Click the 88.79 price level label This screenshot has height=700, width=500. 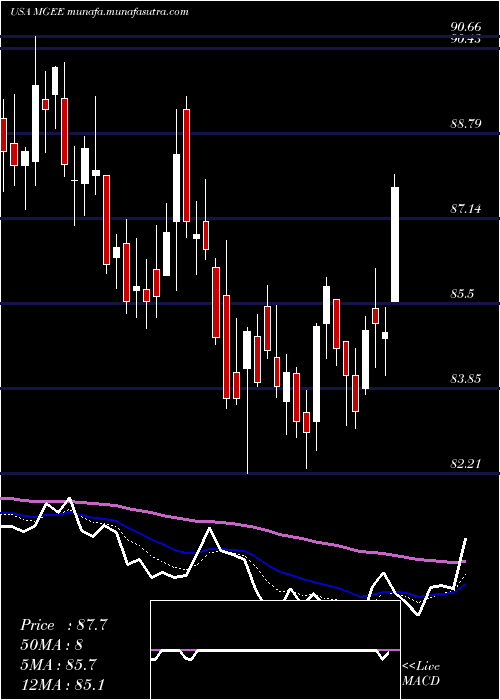pyautogui.click(x=466, y=124)
